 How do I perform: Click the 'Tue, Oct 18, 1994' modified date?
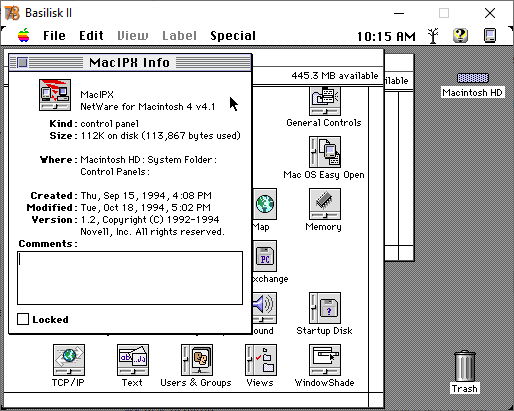pos(123,207)
